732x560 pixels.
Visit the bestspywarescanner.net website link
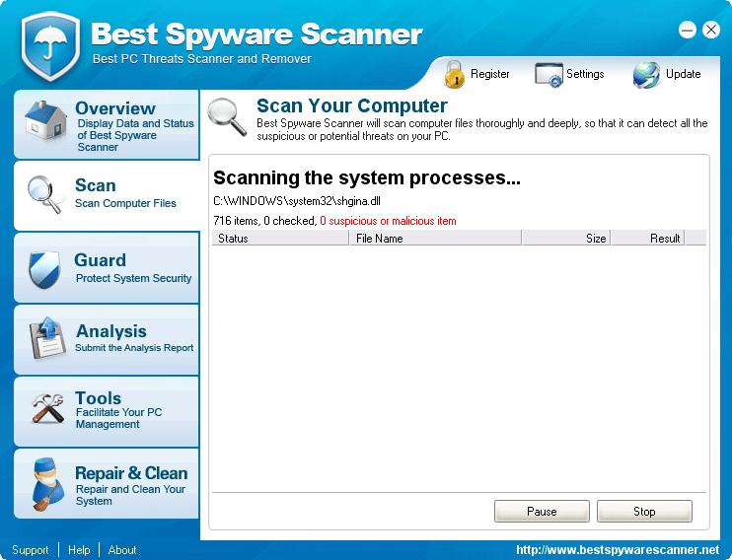618,550
